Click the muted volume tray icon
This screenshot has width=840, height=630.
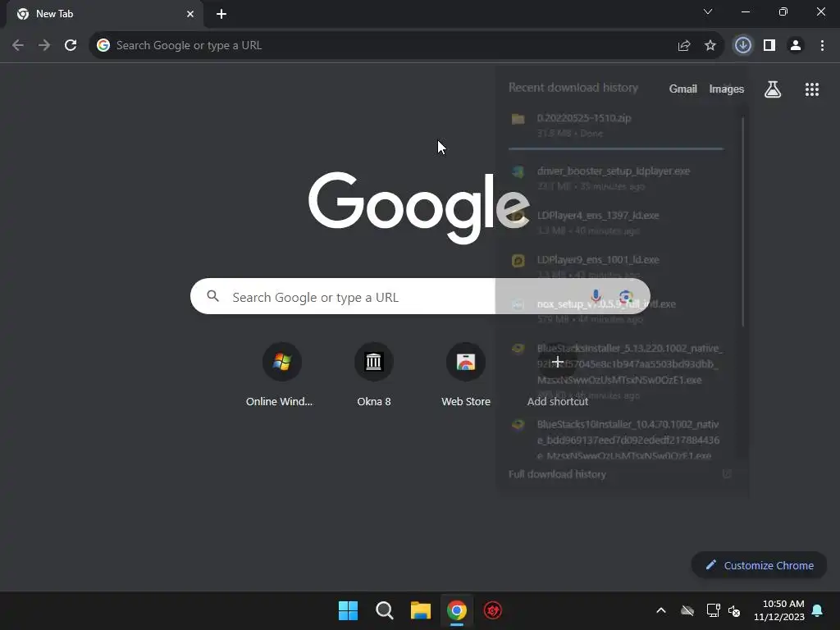tap(734, 610)
